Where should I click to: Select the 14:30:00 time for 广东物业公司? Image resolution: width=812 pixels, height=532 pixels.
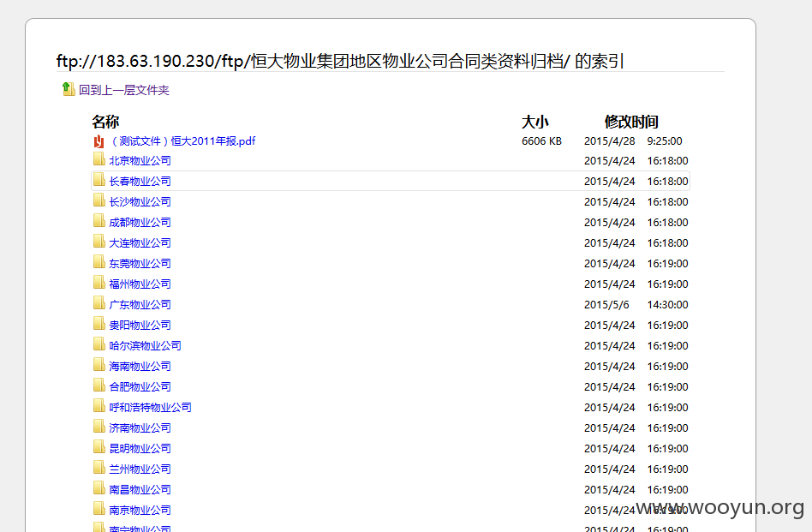pos(667,305)
